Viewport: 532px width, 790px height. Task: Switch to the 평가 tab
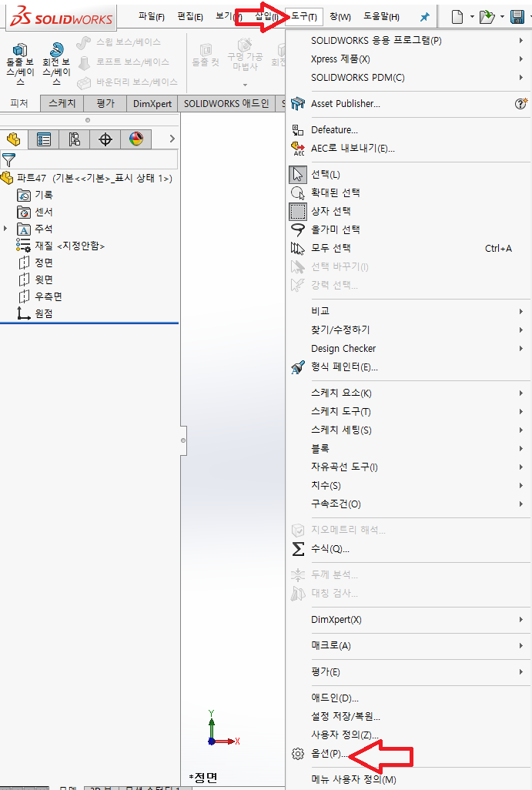click(x=105, y=103)
